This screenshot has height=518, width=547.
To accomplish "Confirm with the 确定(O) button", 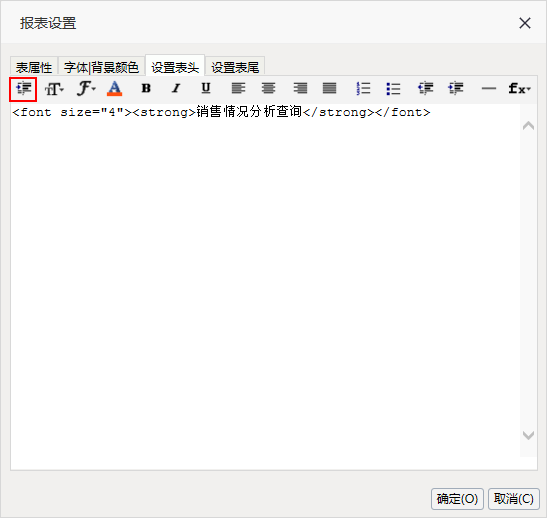I will click(x=457, y=499).
